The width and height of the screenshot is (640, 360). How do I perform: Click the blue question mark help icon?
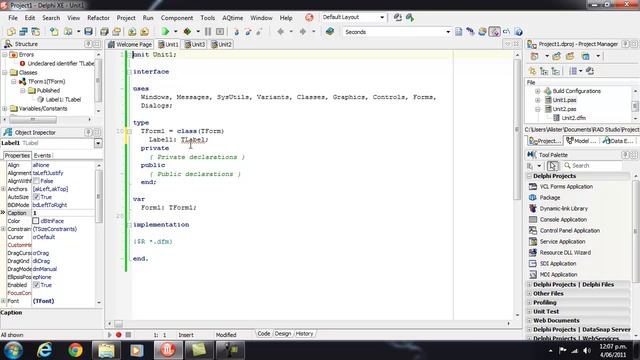click(x=518, y=32)
